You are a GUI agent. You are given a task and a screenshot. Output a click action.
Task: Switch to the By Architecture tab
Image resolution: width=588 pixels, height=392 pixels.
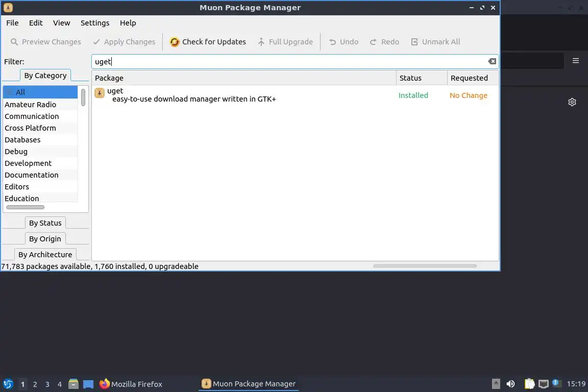45,254
